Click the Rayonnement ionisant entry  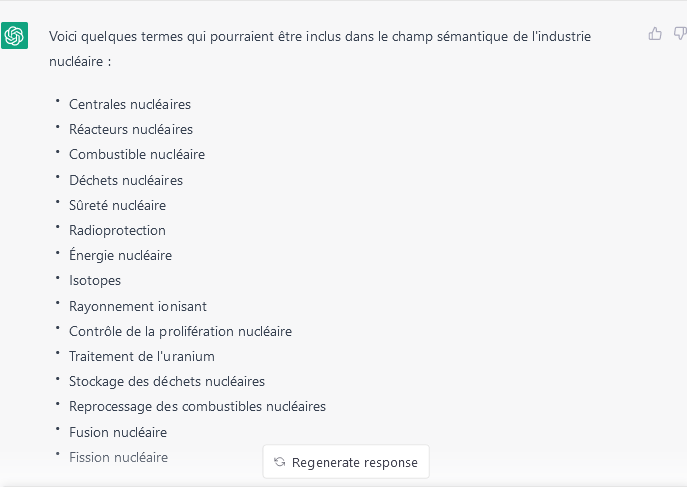point(138,306)
